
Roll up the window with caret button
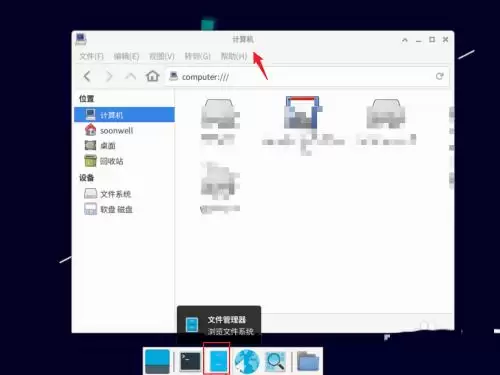[x=405, y=40]
